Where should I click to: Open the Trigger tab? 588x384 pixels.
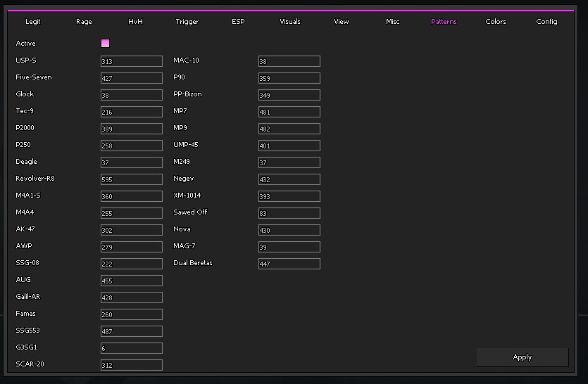[187, 22]
